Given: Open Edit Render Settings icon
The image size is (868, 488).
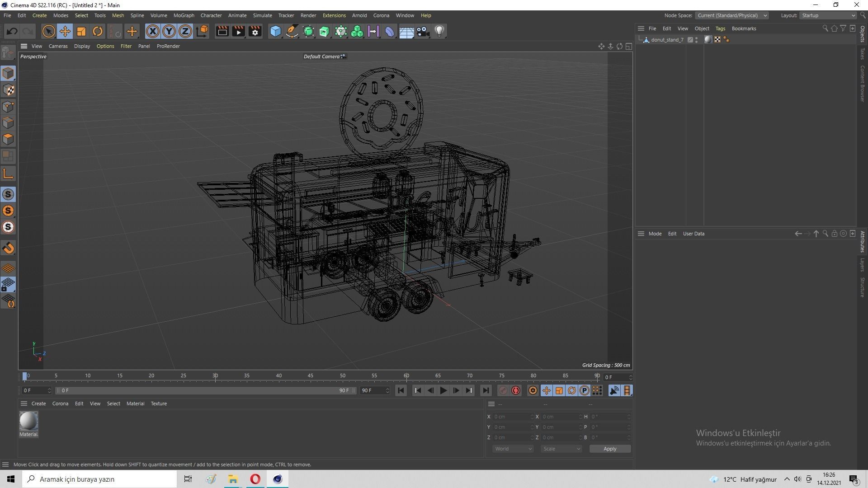Looking at the screenshot, I should tap(255, 31).
